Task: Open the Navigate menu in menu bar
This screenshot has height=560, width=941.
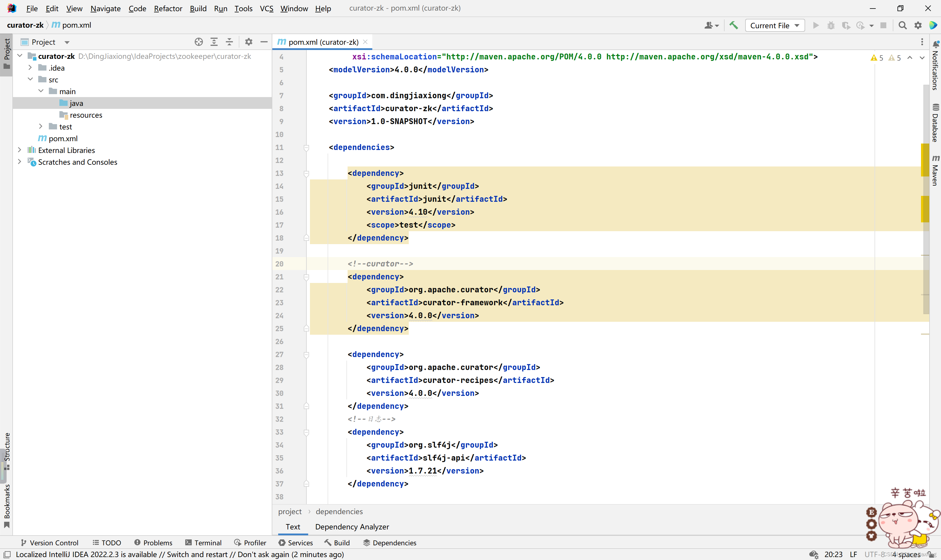Action: pos(105,8)
